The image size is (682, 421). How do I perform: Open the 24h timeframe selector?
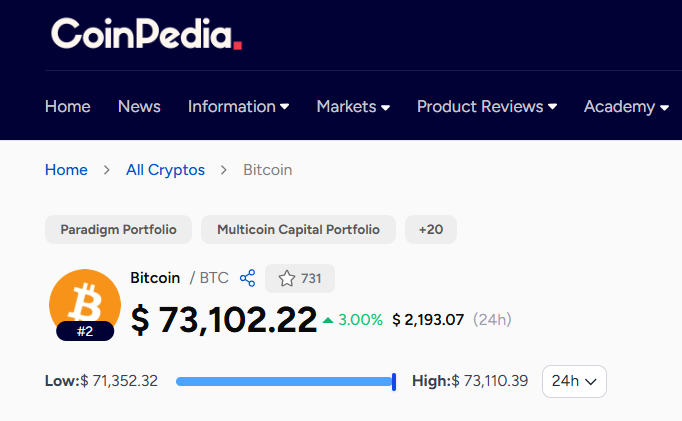tap(574, 381)
